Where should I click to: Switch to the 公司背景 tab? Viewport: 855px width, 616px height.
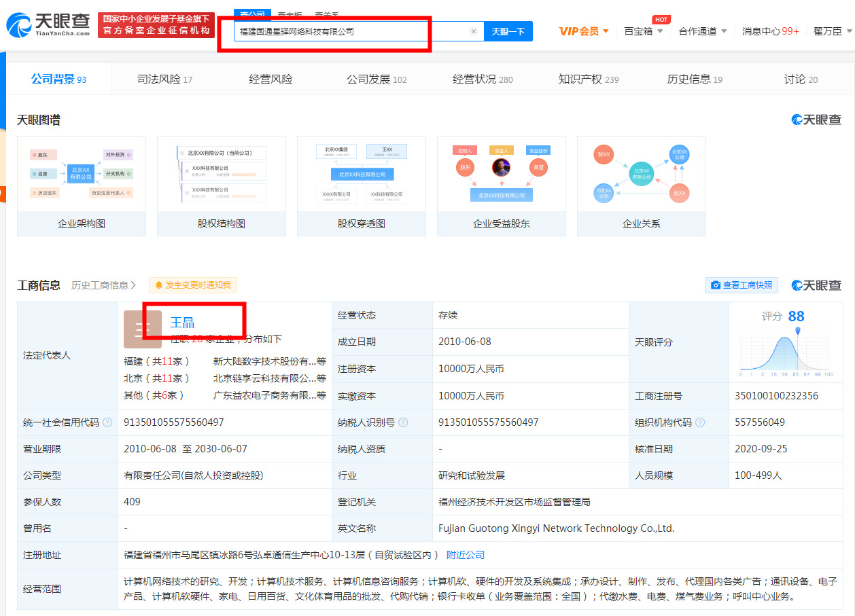point(58,79)
